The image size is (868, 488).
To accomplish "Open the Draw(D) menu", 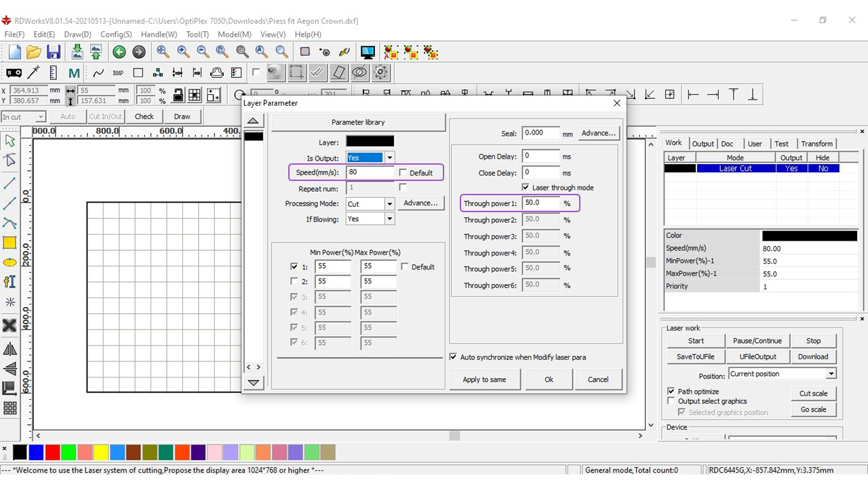I will [77, 35].
